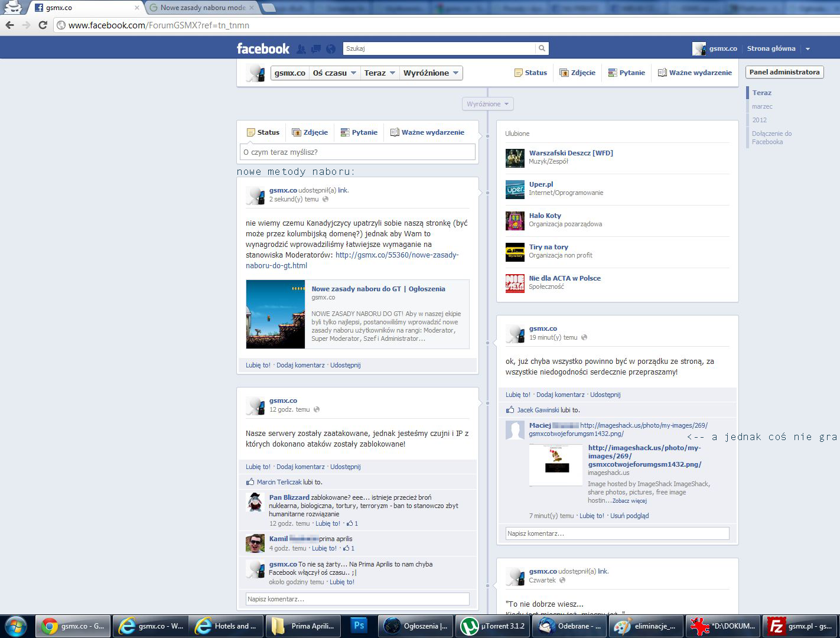Select the Zdjęcie tab in the composer
The height and width of the screenshot is (638, 840).
[310, 132]
